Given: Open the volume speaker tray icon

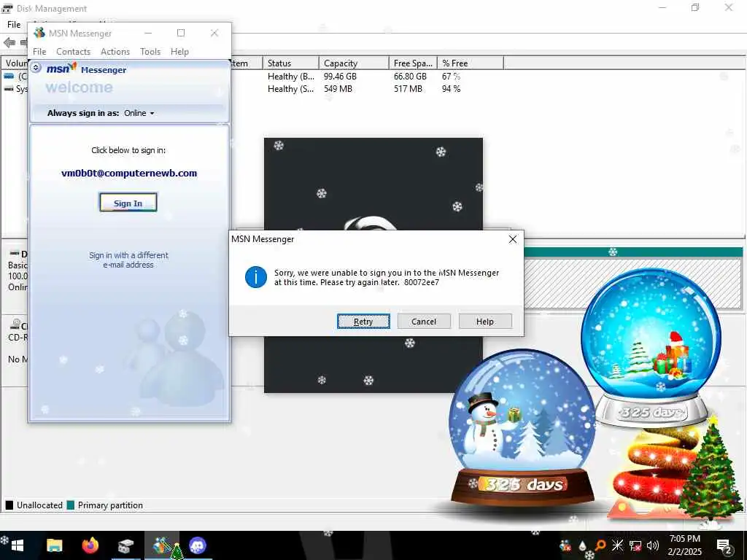Looking at the screenshot, I should coord(653,545).
